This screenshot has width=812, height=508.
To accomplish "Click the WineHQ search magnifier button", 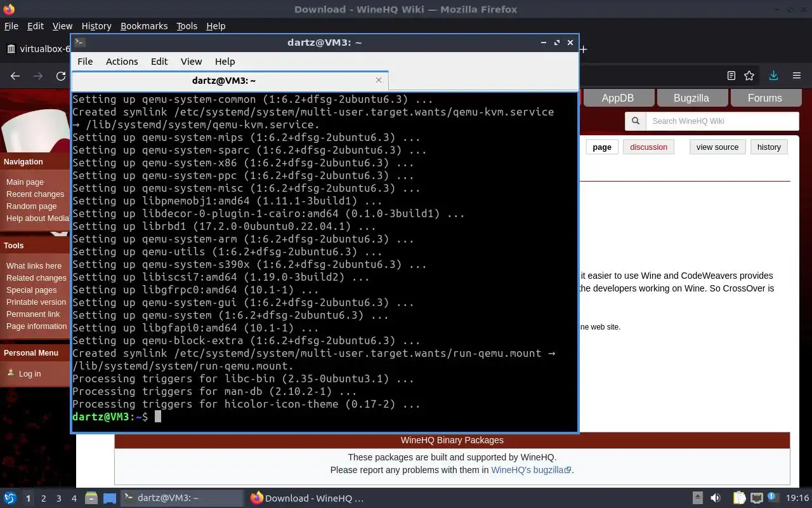I will 635,121.
